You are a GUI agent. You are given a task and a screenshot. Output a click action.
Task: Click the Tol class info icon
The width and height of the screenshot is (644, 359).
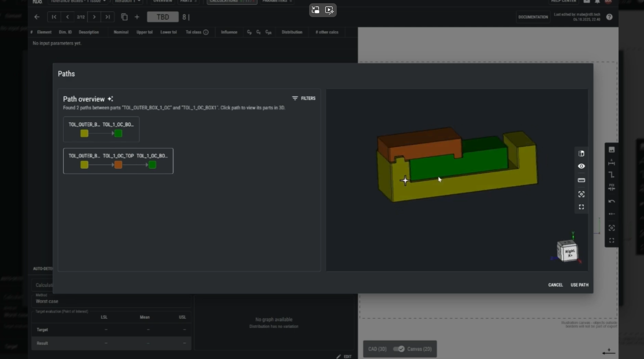[x=206, y=32]
